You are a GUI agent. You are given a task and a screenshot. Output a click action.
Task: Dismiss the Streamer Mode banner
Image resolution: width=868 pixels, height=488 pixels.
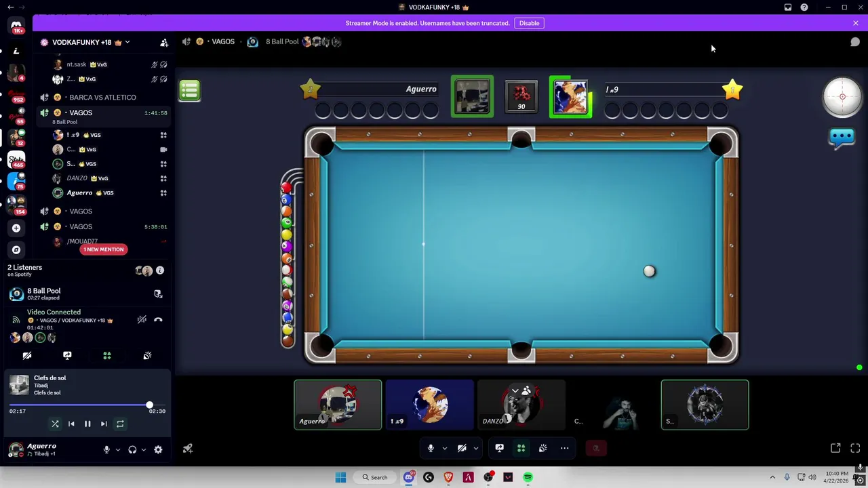tap(855, 23)
